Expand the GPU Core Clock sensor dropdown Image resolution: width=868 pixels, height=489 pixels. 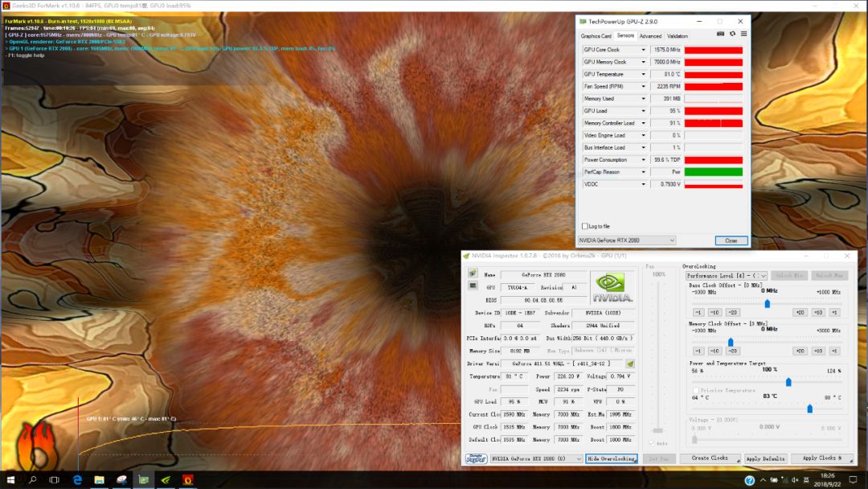click(643, 50)
